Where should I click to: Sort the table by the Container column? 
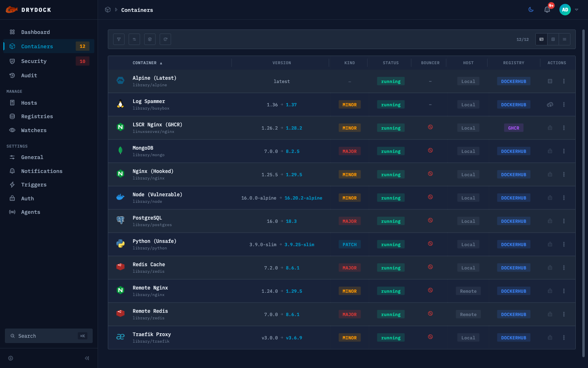(x=147, y=63)
